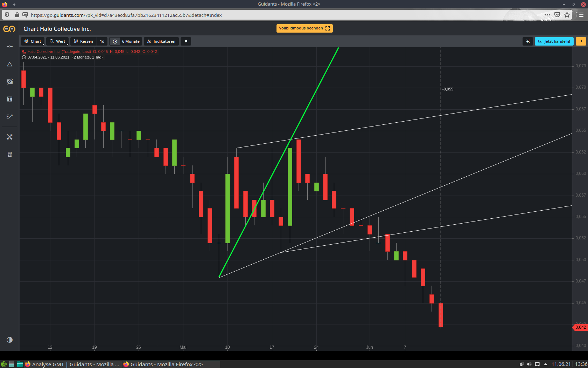Click the red 0,042 current price label
Viewport: 588px width, 368px height.
[580, 327]
